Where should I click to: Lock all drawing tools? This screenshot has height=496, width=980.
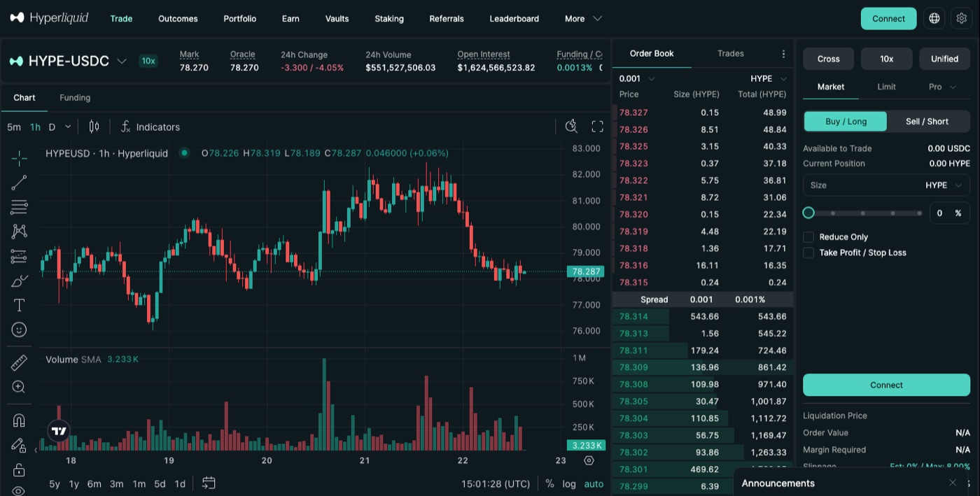(x=19, y=469)
